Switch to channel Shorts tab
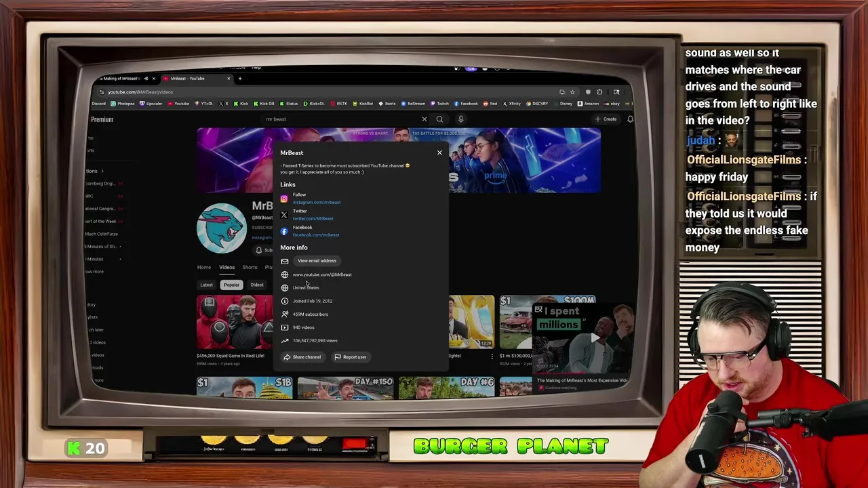868x488 pixels. pyautogui.click(x=250, y=267)
